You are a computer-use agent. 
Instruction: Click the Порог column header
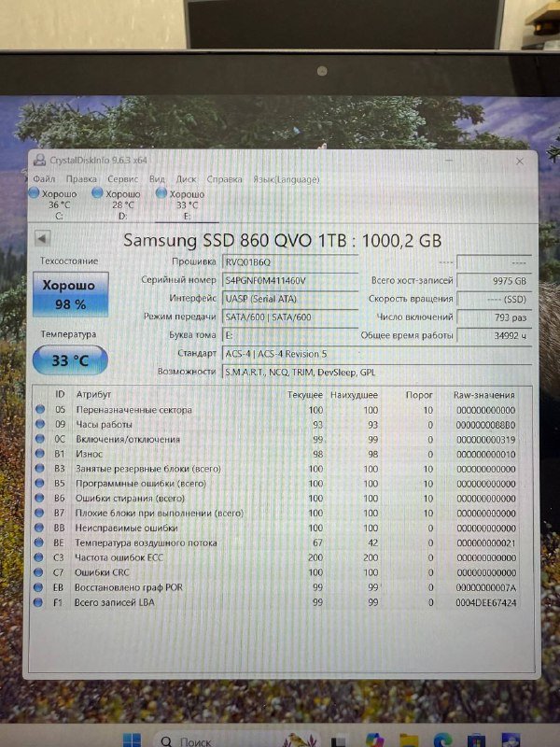pyautogui.click(x=419, y=394)
